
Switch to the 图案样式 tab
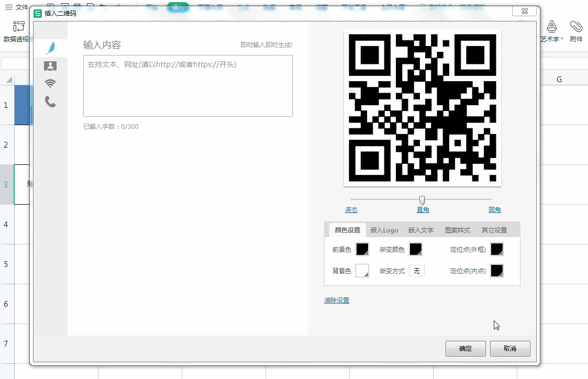pyautogui.click(x=458, y=230)
